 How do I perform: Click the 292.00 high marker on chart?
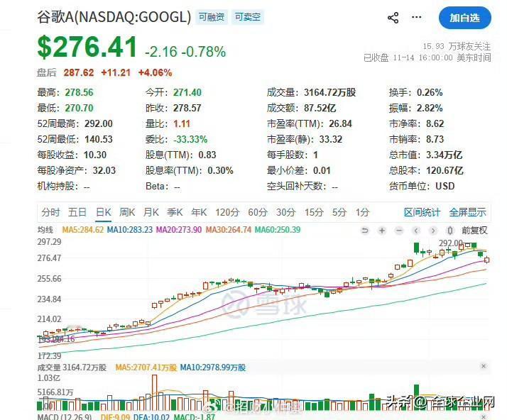coord(451,243)
